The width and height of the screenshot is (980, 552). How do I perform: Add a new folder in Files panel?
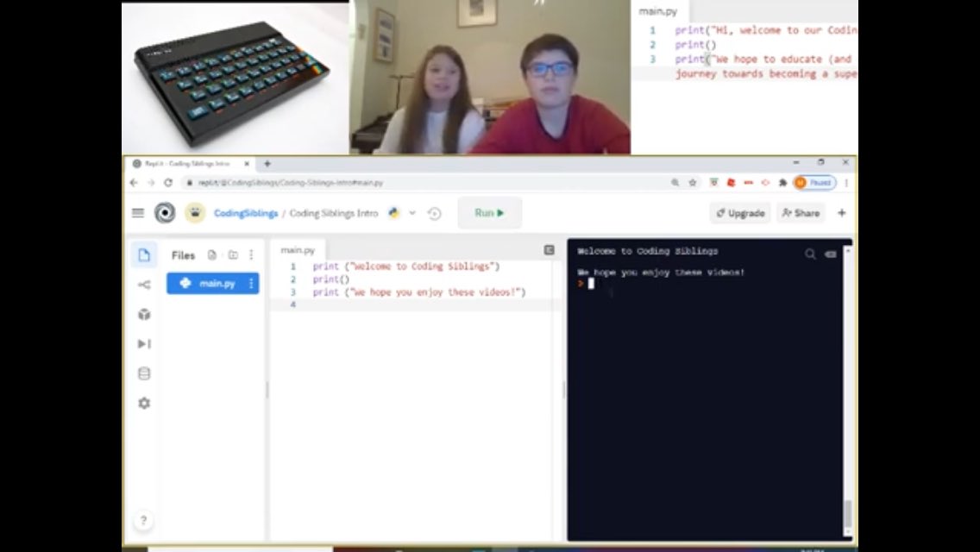233,255
